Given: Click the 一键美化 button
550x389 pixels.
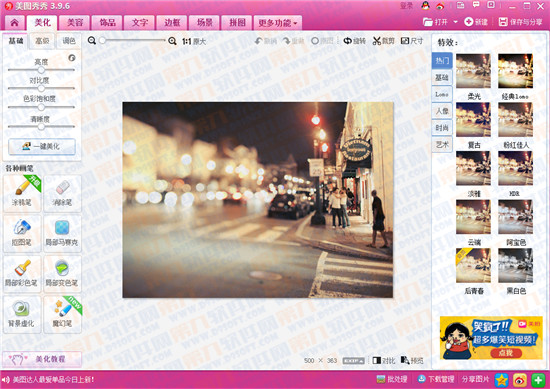Looking at the screenshot, I should click(x=42, y=147).
